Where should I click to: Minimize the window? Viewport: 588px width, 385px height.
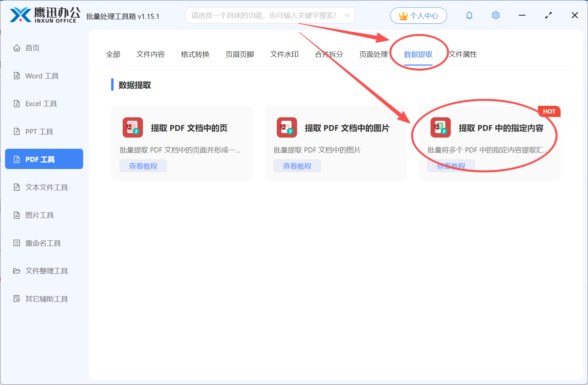[522, 15]
